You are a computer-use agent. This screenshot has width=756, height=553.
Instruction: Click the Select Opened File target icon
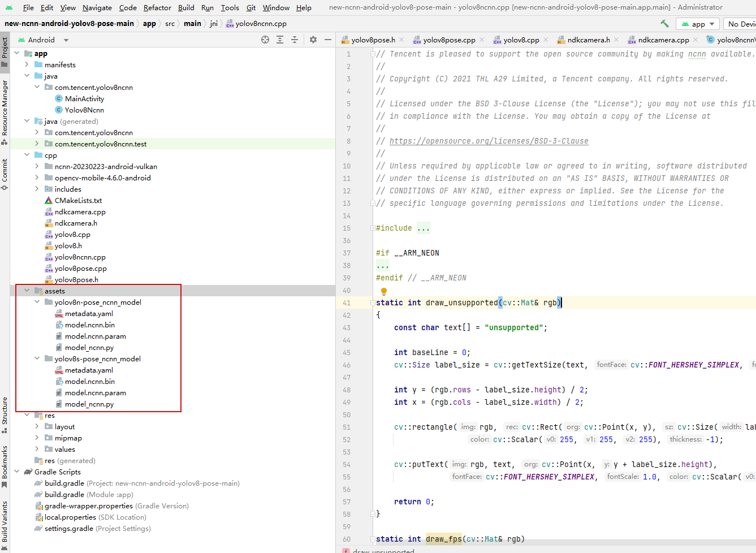pos(265,40)
